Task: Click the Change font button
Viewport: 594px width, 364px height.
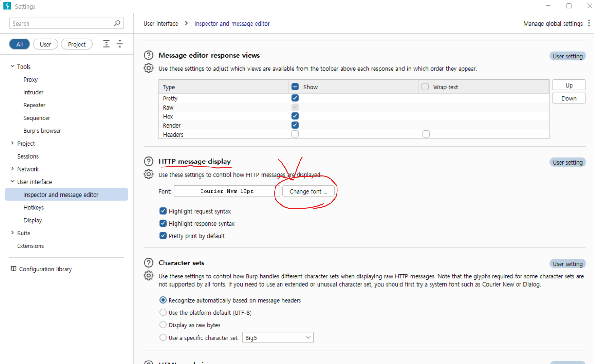Action: [308, 191]
